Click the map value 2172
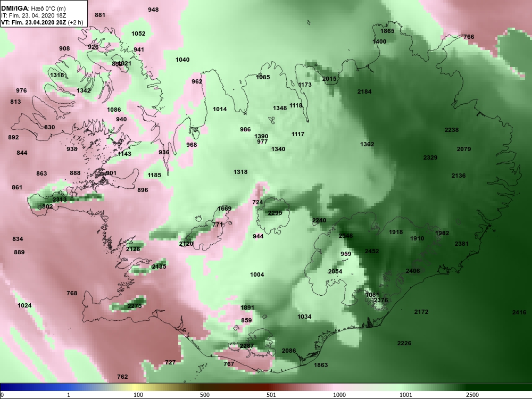This screenshot has height=399, width=532. (421, 312)
